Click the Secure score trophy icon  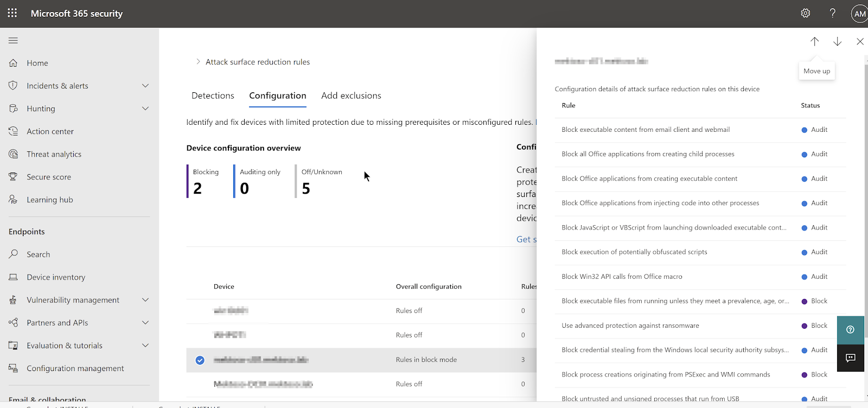tap(14, 177)
